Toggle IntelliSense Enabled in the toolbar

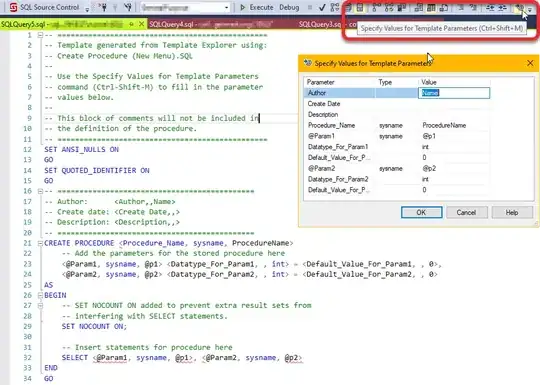pos(360,7)
